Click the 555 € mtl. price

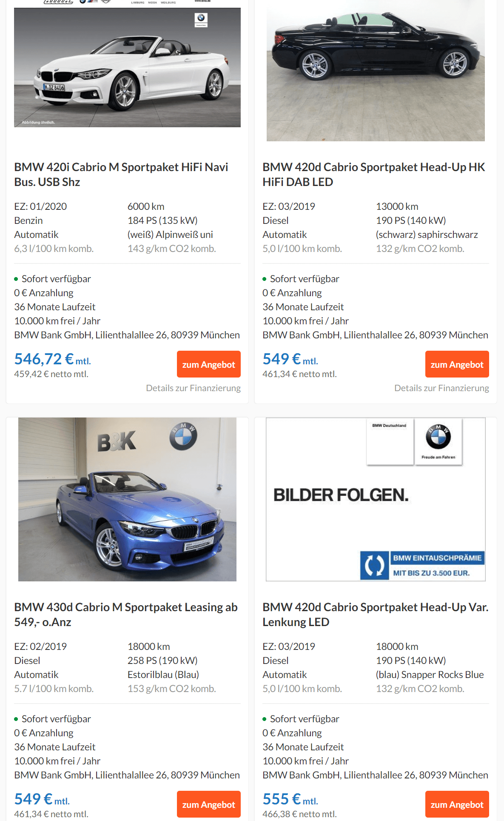(290, 799)
